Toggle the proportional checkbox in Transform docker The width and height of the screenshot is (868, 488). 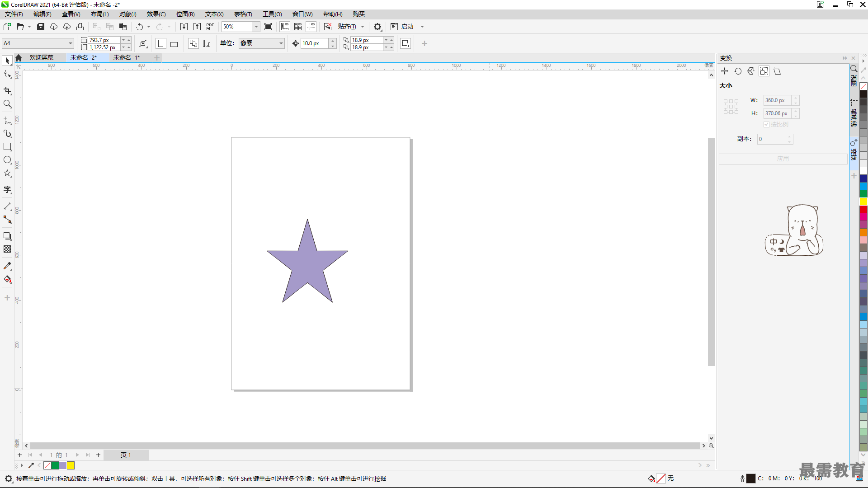(767, 124)
